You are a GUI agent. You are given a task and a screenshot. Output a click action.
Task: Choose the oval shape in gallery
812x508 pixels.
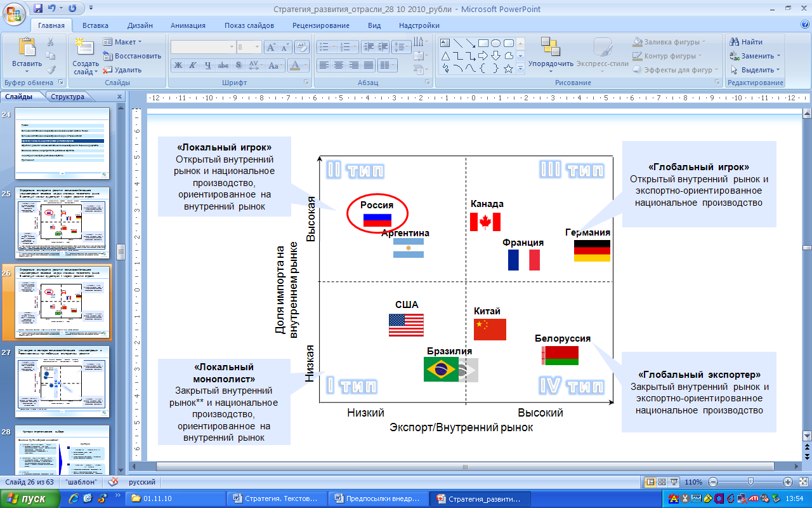click(x=495, y=43)
